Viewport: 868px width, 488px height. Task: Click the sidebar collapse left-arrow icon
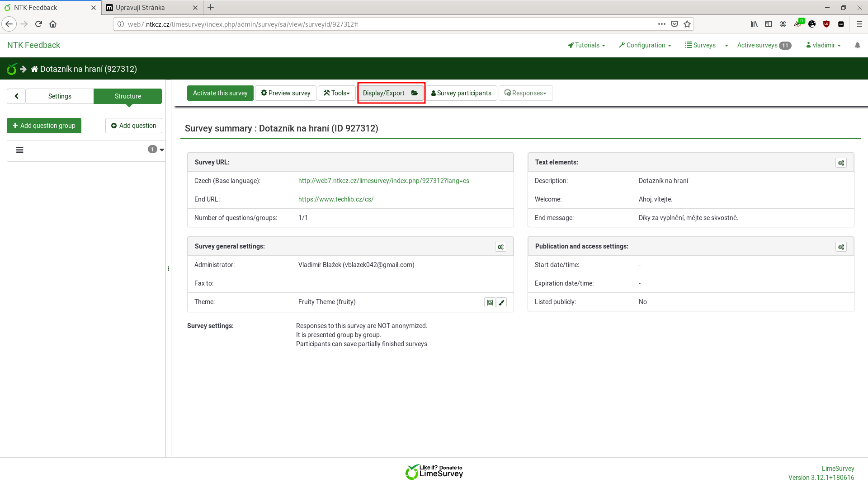point(16,96)
